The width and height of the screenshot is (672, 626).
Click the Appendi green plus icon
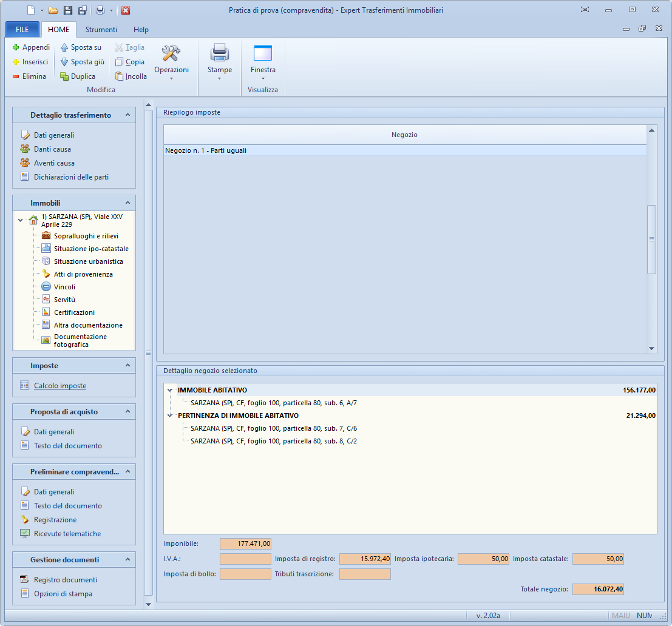(16, 47)
